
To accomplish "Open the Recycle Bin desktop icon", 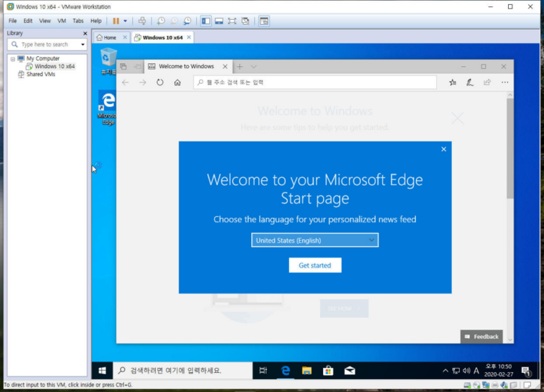I will tap(108, 62).
